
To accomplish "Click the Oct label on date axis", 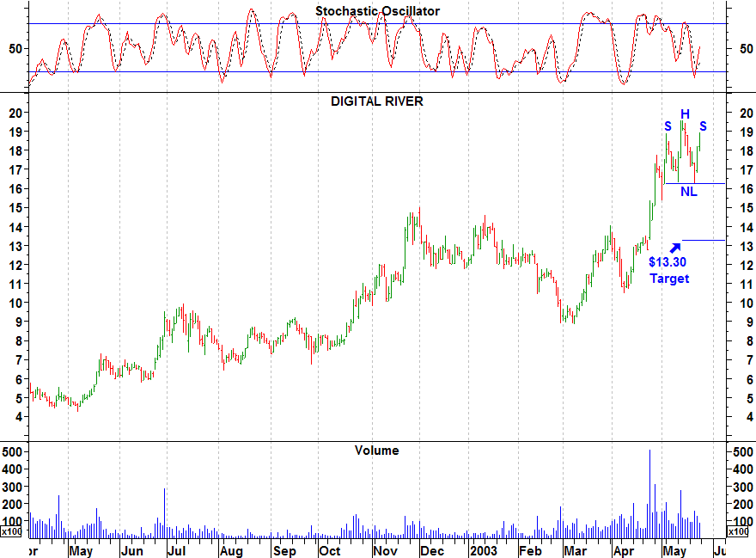I will click(330, 551).
